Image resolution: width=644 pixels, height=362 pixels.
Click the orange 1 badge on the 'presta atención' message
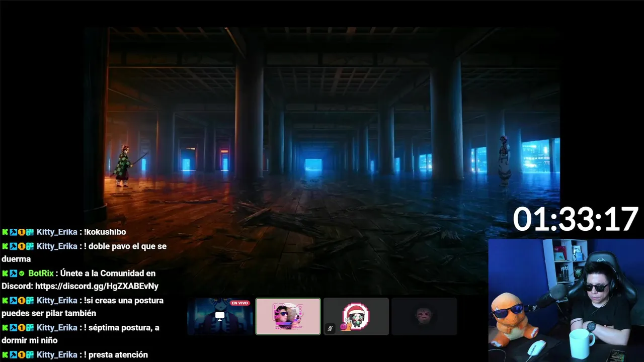coord(22,355)
